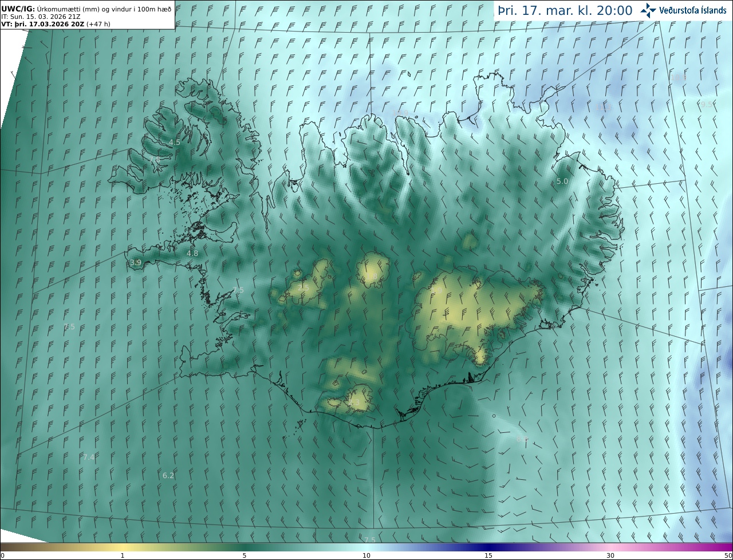
Task: Click the IT: Sun. 15. 03. 2026 21Z line
Action: 41,17
